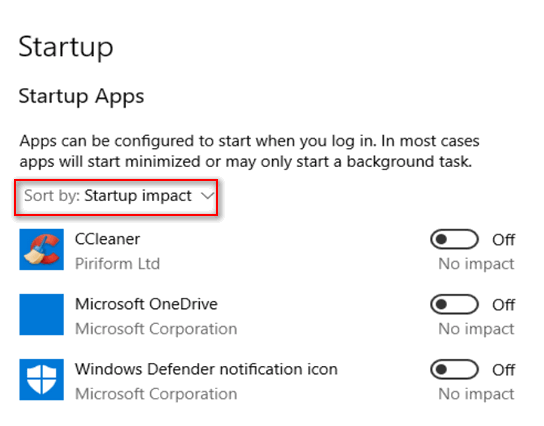Click the Off label next to OneDrive

503,305
